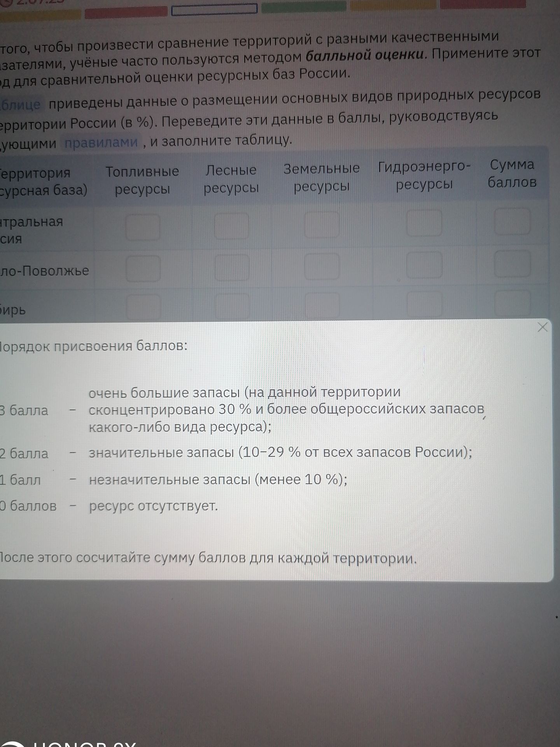Fill Земельные ресурсы field for Центральная Россия
Image resolution: width=560 pixels, height=747 pixels.
(322, 224)
